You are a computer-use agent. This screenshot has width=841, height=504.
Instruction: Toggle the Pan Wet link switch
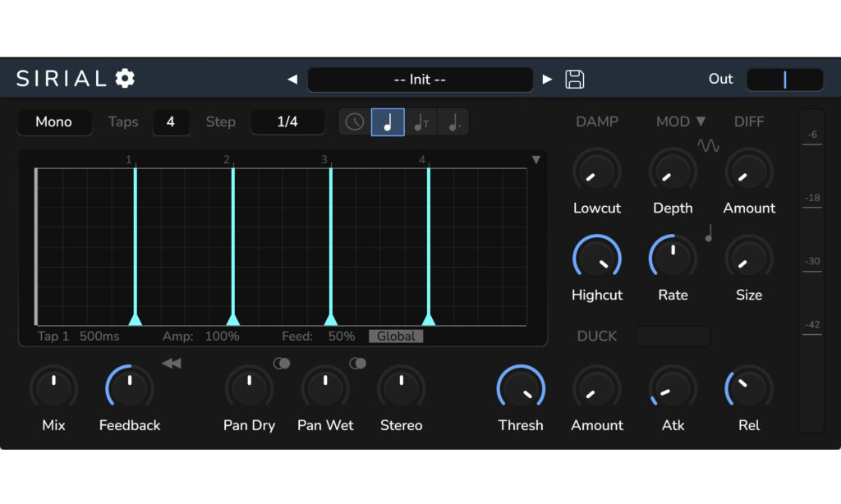click(x=357, y=364)
